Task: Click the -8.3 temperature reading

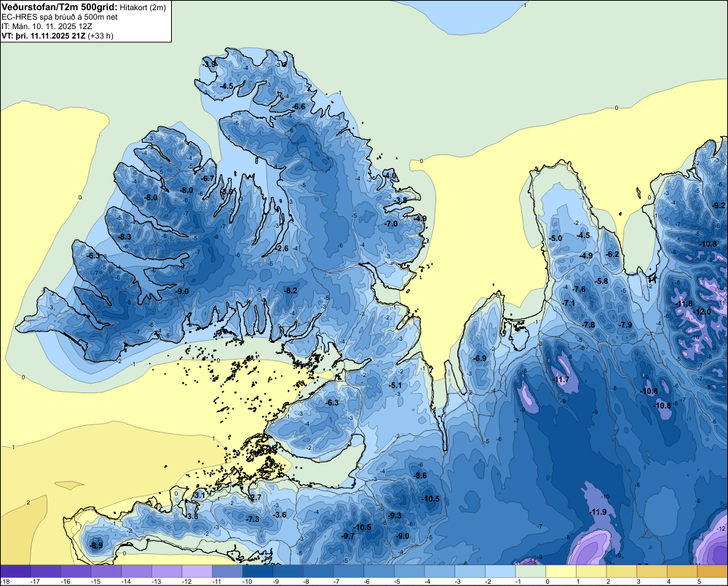Action: [x=124, y=237]
